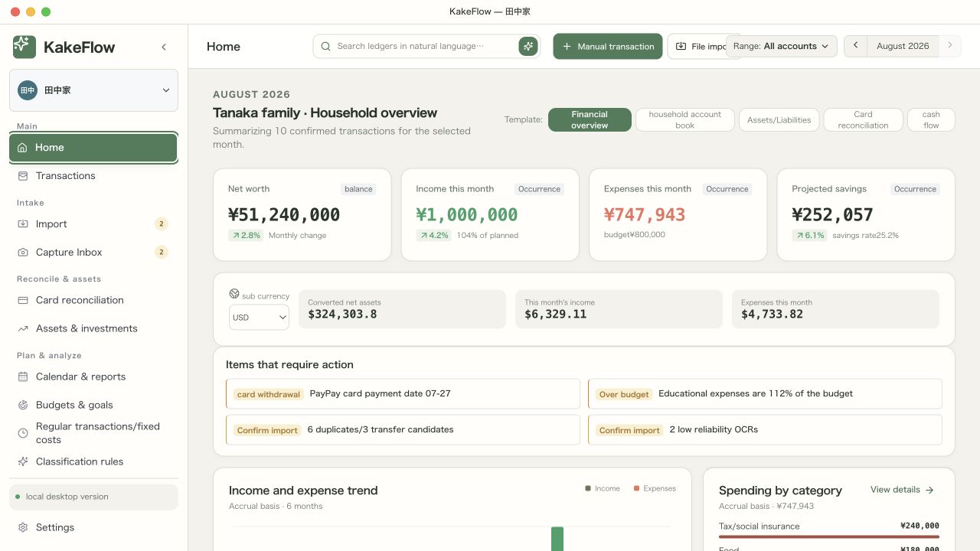Click the Import tray icon in sidebar

22,224
